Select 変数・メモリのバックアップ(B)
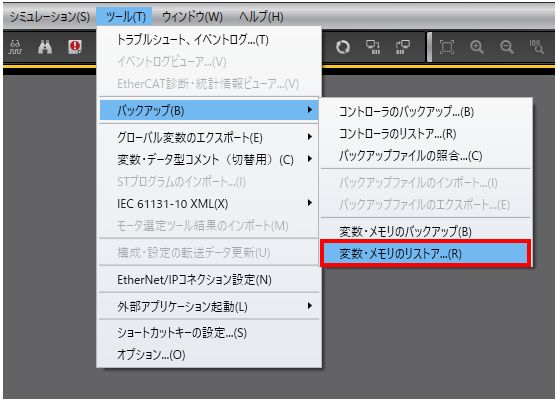Image resolution: width=557 pixels, height=401 pixels. [426, 232]
